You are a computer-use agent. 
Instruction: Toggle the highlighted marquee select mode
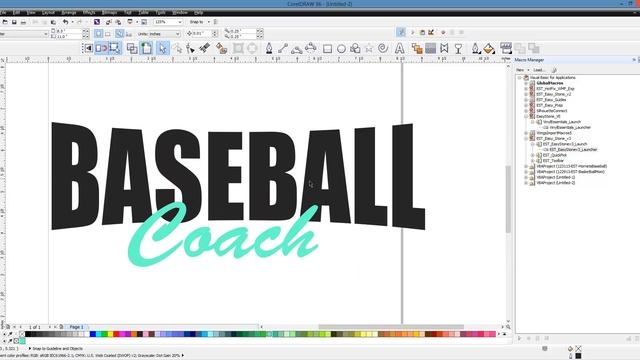pos(101,49)
